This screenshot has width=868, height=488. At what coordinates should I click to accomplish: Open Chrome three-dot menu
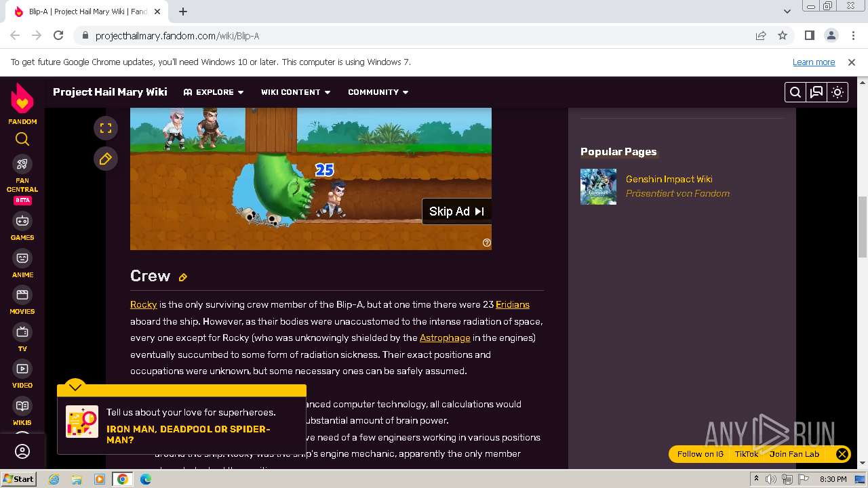852,36
